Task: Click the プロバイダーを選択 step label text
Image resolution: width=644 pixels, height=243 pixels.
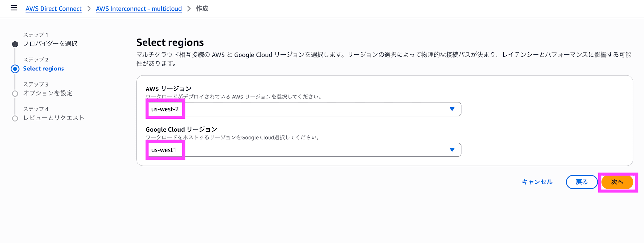Action: (50, 44)
